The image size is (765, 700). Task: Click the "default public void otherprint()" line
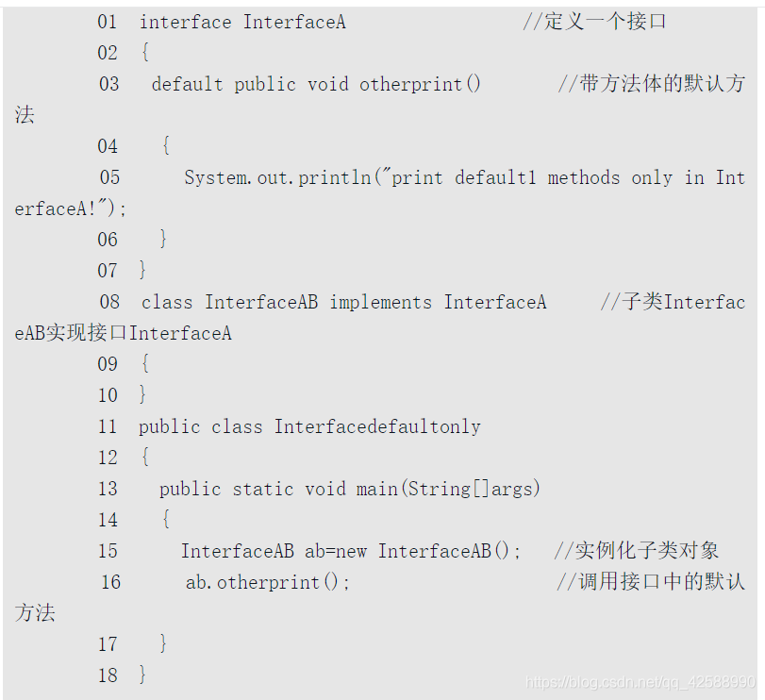(x=316, y=84)
